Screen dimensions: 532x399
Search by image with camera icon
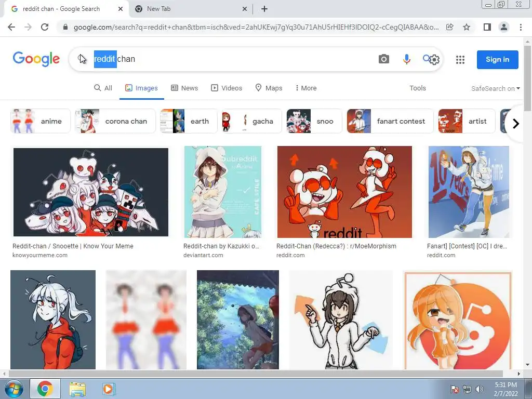(x=384, y=59)
